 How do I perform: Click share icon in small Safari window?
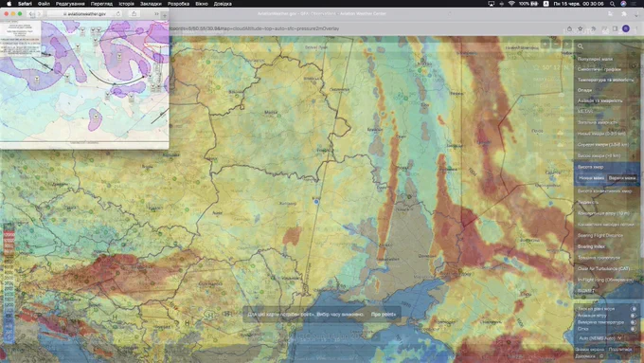pyautogui.click(x=134, y=13)
